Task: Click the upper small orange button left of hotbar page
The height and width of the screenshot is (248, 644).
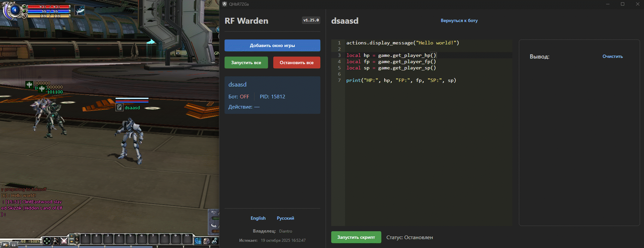Action: 71,236
